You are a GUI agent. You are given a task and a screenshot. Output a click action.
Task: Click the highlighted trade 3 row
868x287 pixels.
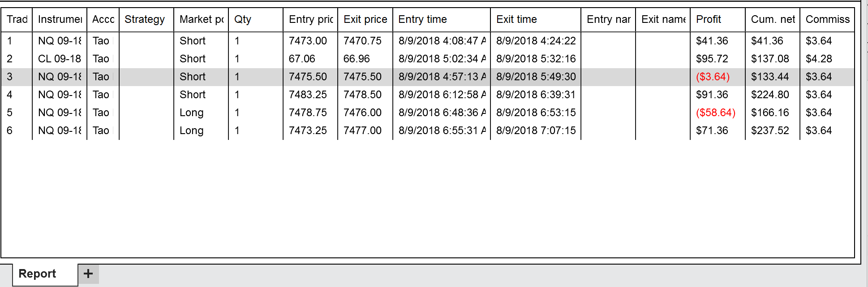428,77
